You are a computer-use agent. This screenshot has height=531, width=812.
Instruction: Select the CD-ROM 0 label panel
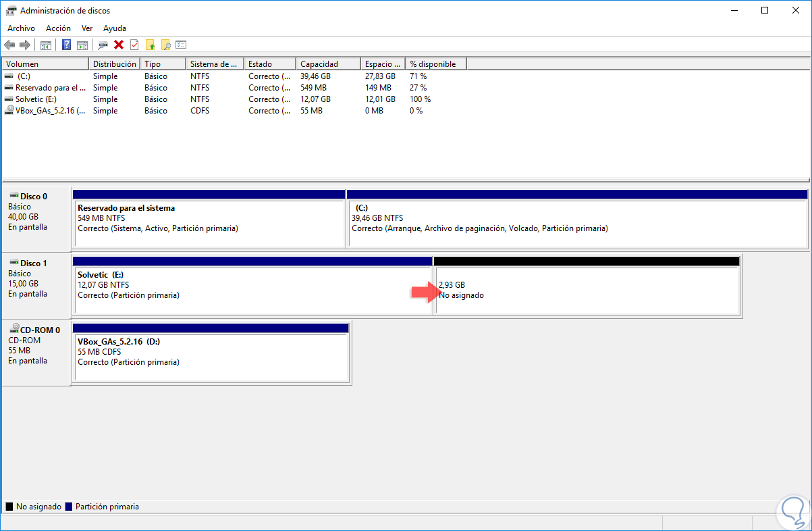[36, 353]
